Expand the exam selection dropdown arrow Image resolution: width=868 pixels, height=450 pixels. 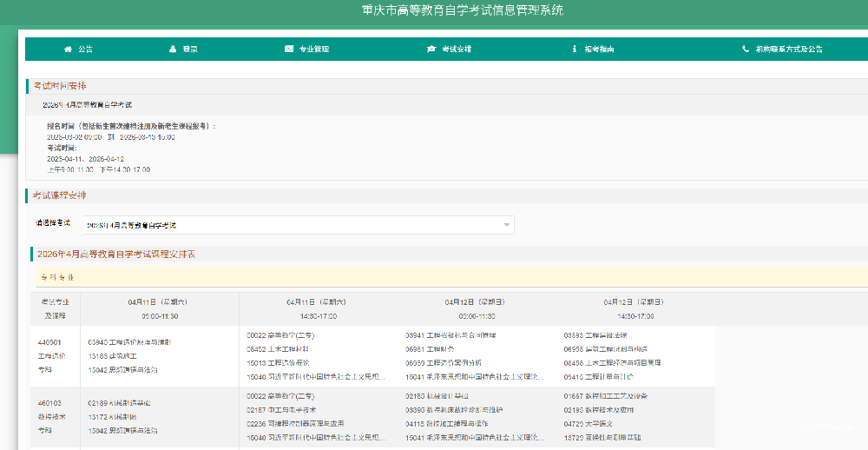pyautogui.click(x=506, y=226)
